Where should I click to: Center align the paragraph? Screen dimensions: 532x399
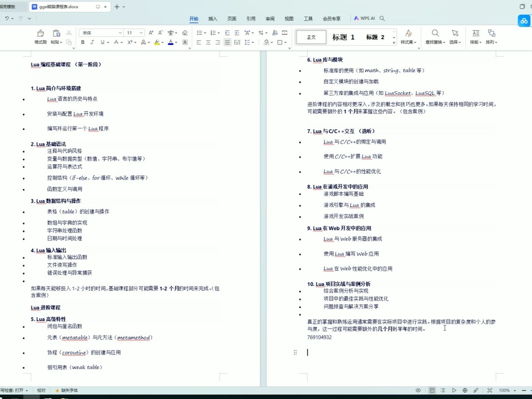pyautogui.click(x=208, y=42)
